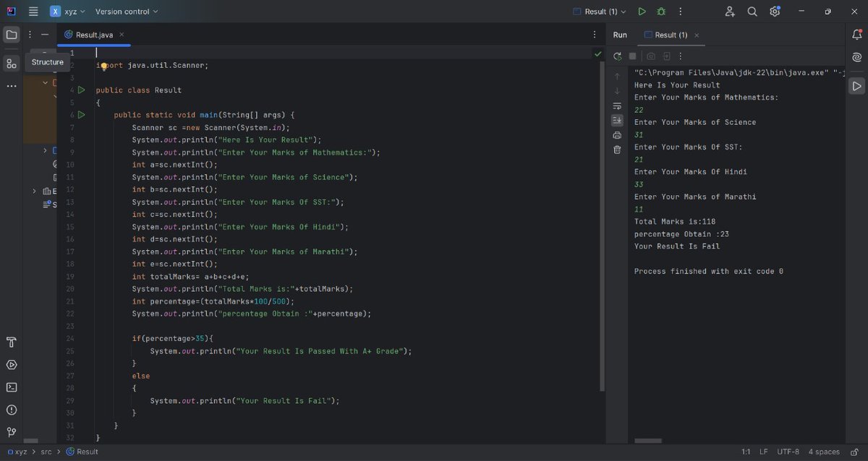This screenshot has height=461, width=868.
Task: Run the Result (1) configuration from top toolbar
Action: (x=642, y=12)
